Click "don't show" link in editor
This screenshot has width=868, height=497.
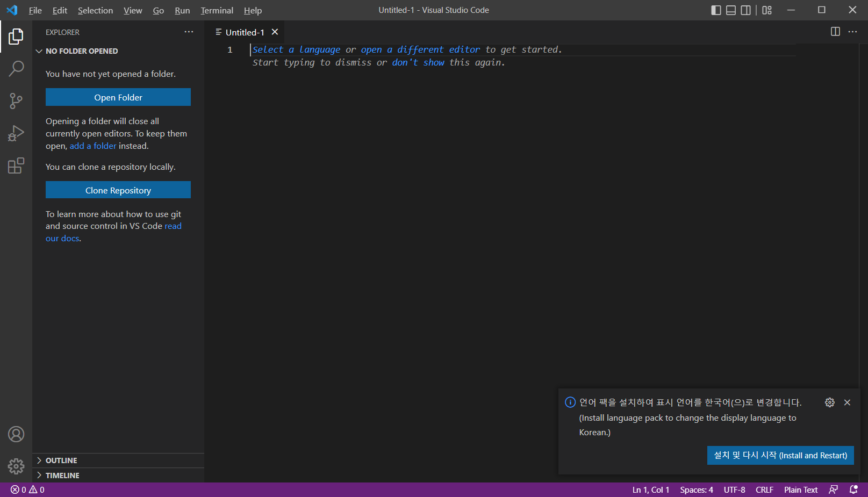[418, 62]
